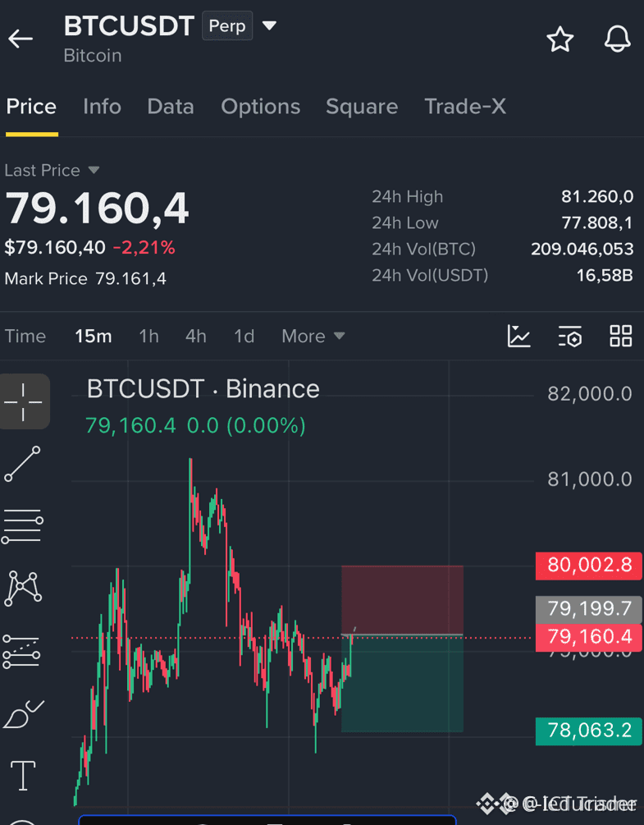Click the 24h High value 81.260,0
This screenshot has width=644, height=825.
(x=597, y=197)
